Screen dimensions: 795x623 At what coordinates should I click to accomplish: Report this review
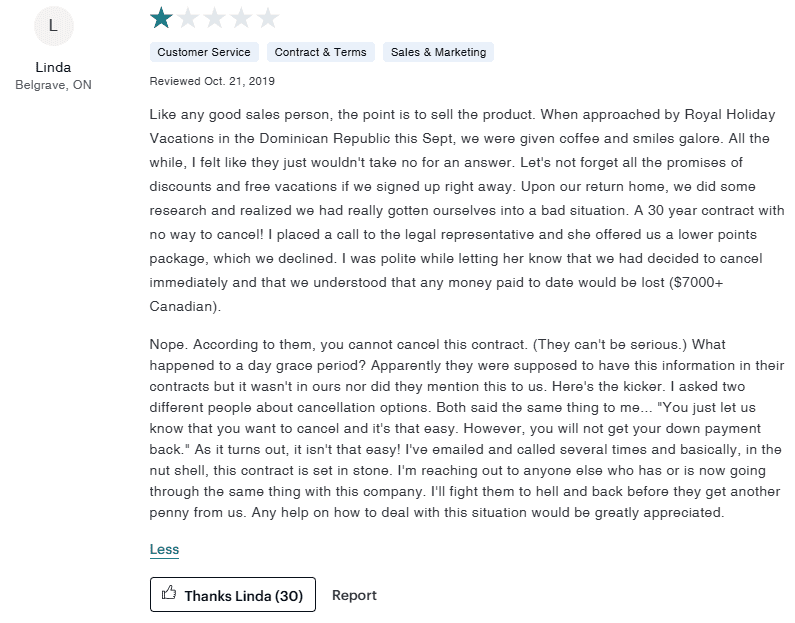[x=354, y=595]
